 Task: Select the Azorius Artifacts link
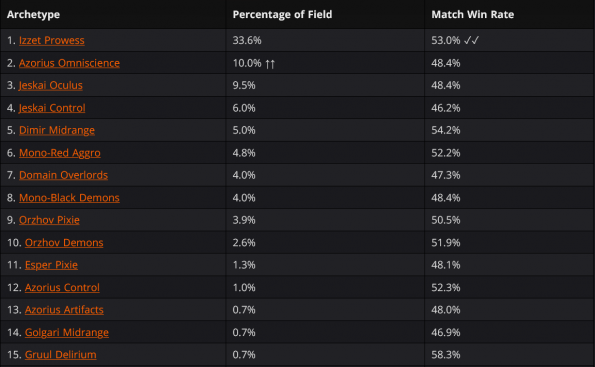tap(64, 310)
